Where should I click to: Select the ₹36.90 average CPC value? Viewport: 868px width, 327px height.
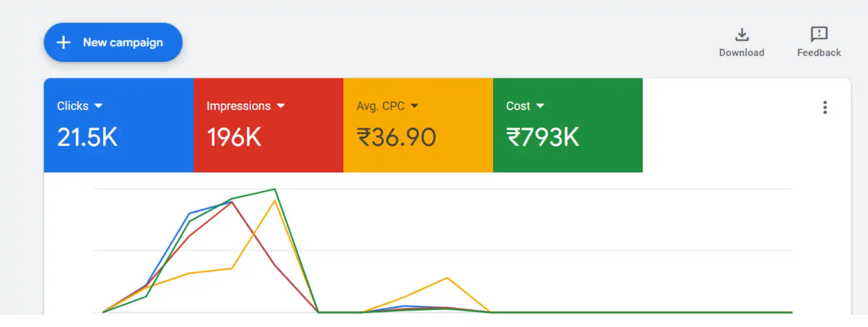pos(396,137)
